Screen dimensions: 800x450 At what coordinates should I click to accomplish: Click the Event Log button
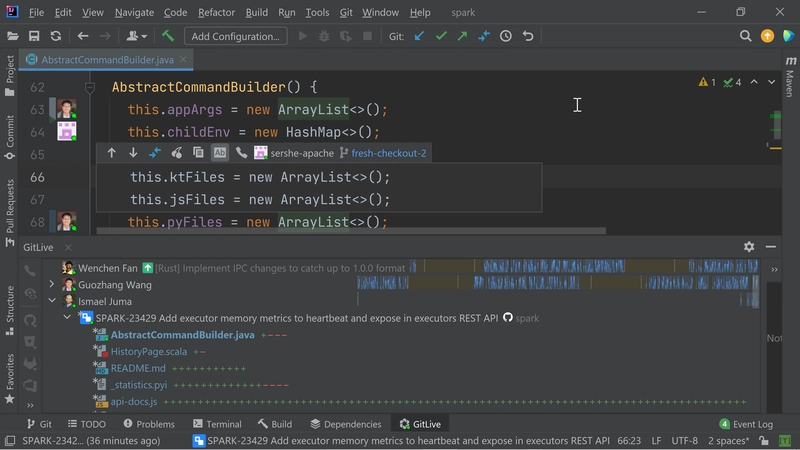pyautogui.click(x=746, y=424)
